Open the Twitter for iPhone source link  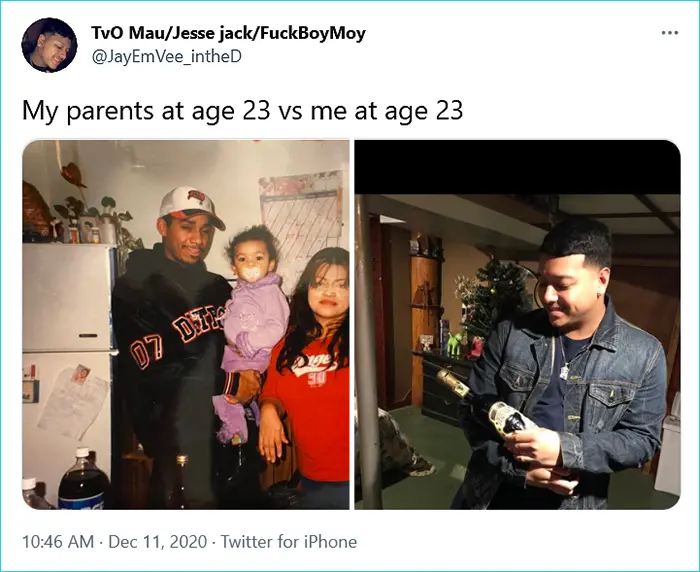click(289, 542)
